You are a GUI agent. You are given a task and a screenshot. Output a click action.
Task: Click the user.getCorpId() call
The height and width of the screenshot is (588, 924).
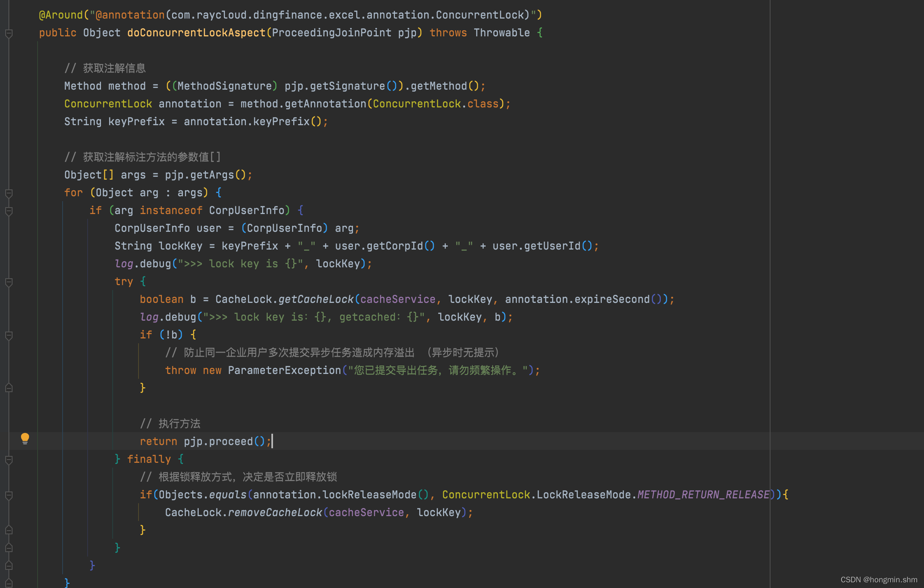[x=385, y=246]
